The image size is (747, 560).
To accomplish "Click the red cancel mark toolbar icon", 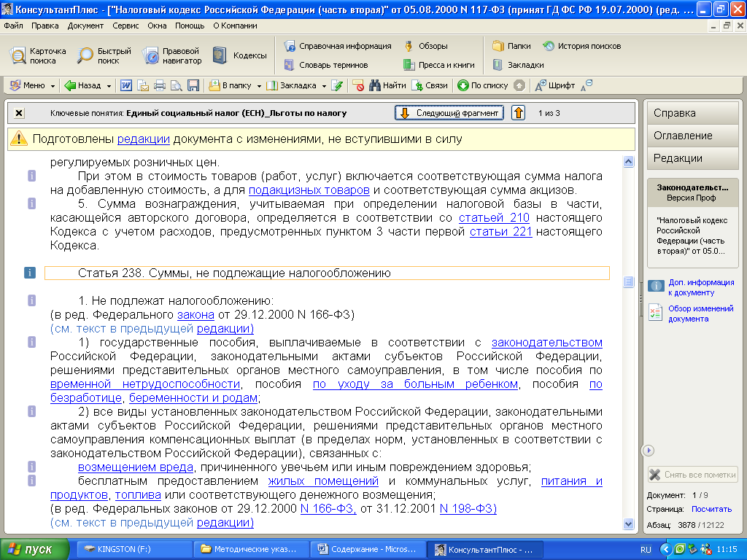I will (x=358, y=86).
